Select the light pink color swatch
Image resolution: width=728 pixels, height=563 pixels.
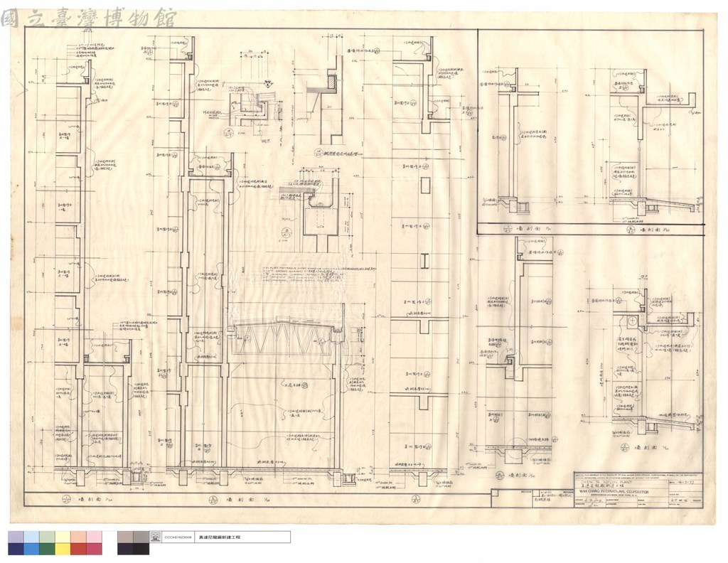pos(95,537)
